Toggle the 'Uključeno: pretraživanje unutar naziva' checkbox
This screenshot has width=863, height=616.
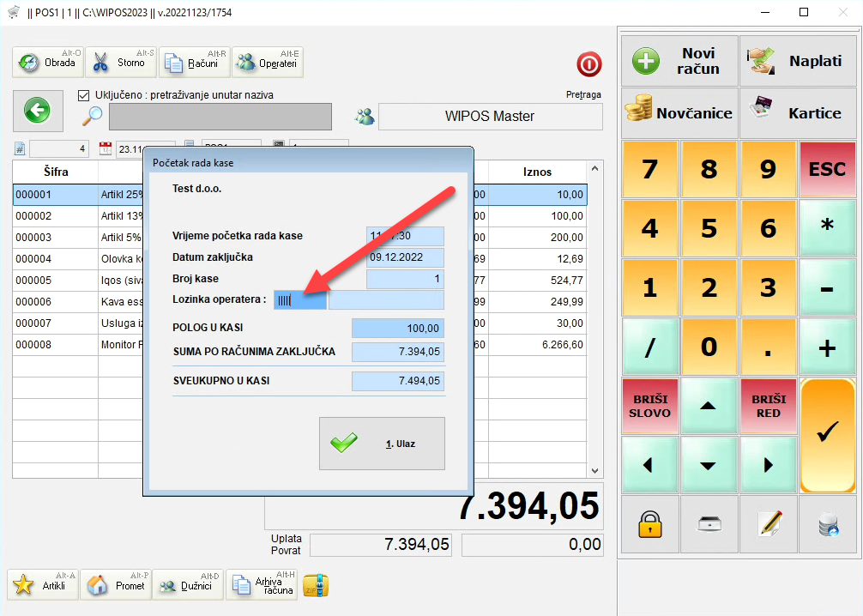[84, 95]
